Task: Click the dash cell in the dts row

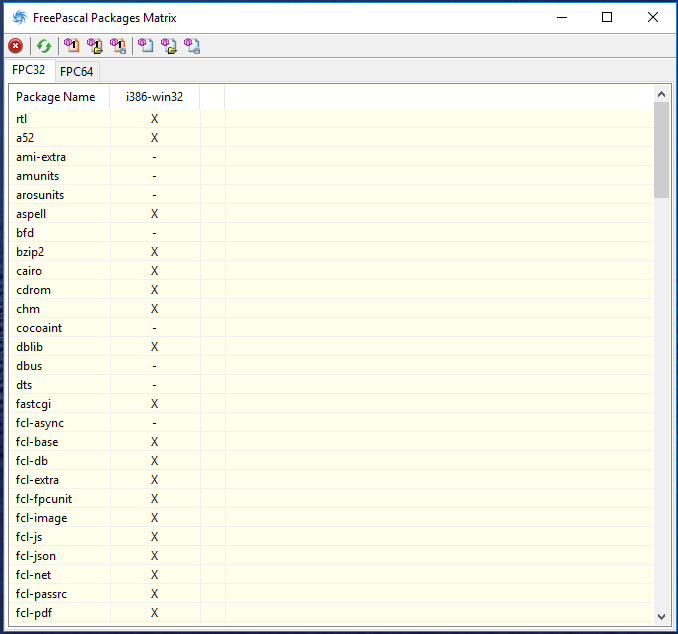Action: 154,385
